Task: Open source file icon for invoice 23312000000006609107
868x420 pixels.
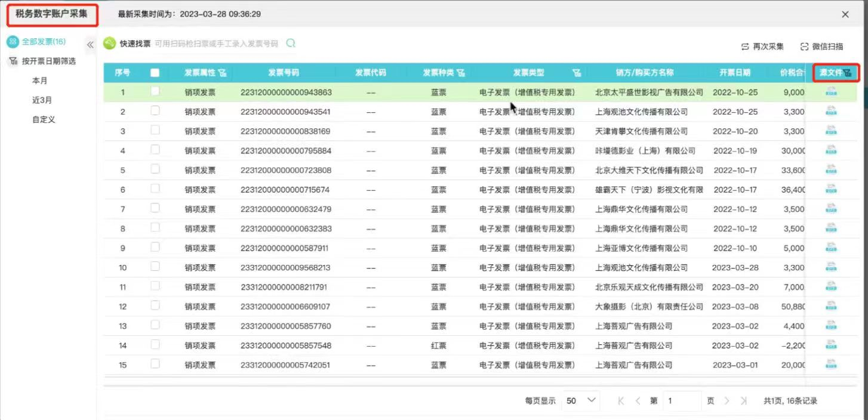Action: pos(831,307)
